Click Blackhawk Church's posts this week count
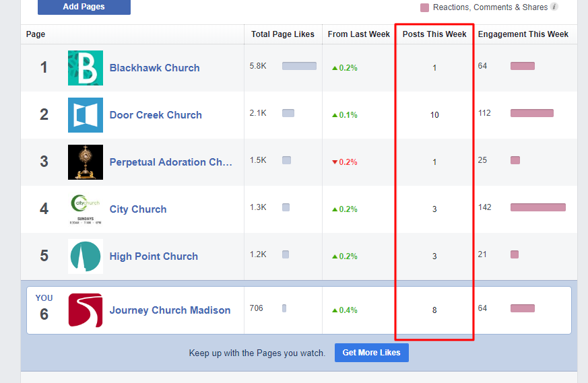Viewport: 588px width, 383px height. click(x=434, y=68)
